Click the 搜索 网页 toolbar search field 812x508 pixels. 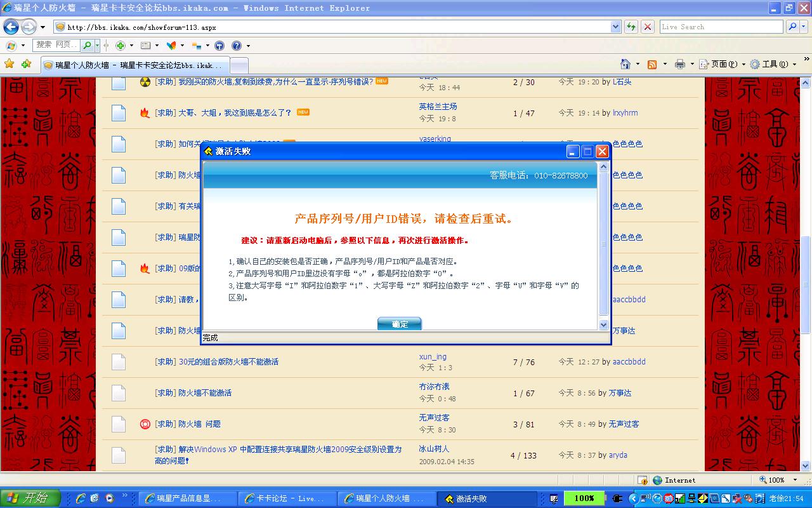click(x=57, y=45)
